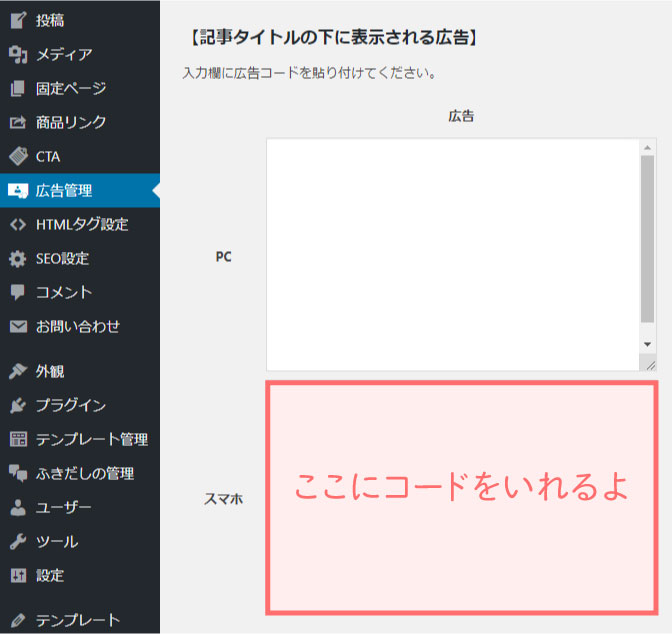Click the 入力欄に広告コードを貼り付けてください text

(310, 73)
